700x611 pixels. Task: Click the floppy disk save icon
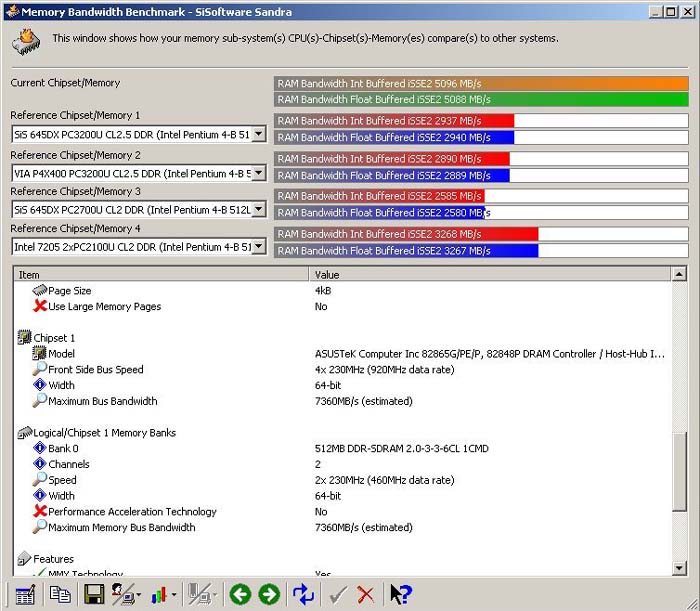click(x=94, y=594)
